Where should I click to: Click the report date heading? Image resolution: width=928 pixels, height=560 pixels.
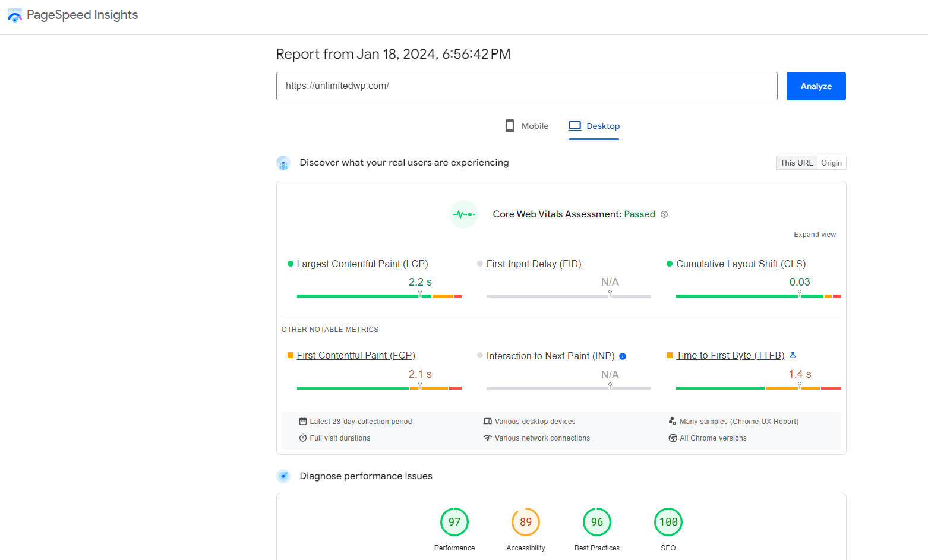click(393, 54)
